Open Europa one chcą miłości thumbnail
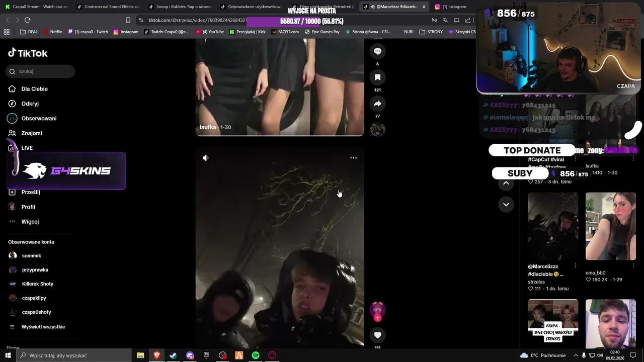644x362 pixels. (553, 324)
